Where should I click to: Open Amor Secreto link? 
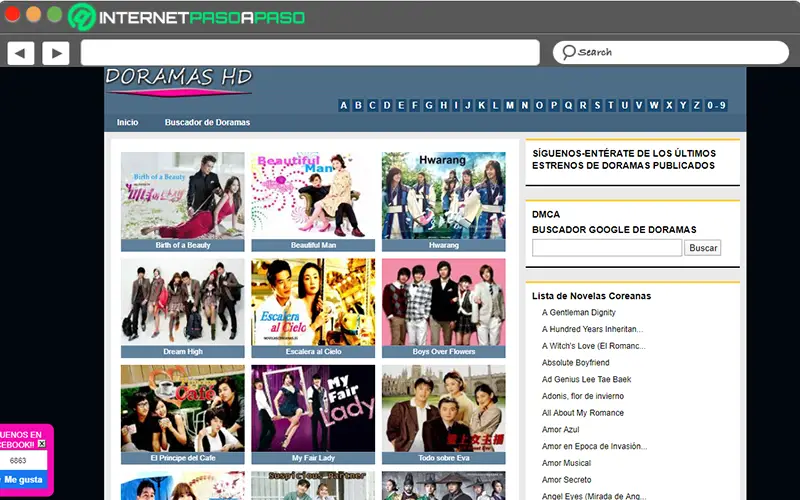point(566,480)
